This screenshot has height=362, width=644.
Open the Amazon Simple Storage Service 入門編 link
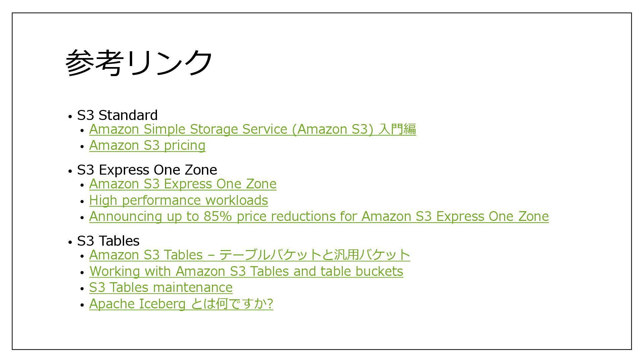coord(253,129)
